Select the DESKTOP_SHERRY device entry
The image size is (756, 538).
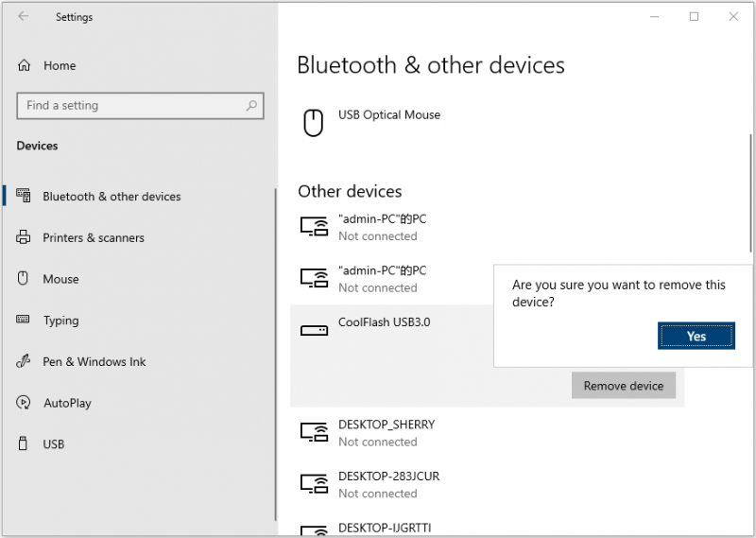coord(487,433)
